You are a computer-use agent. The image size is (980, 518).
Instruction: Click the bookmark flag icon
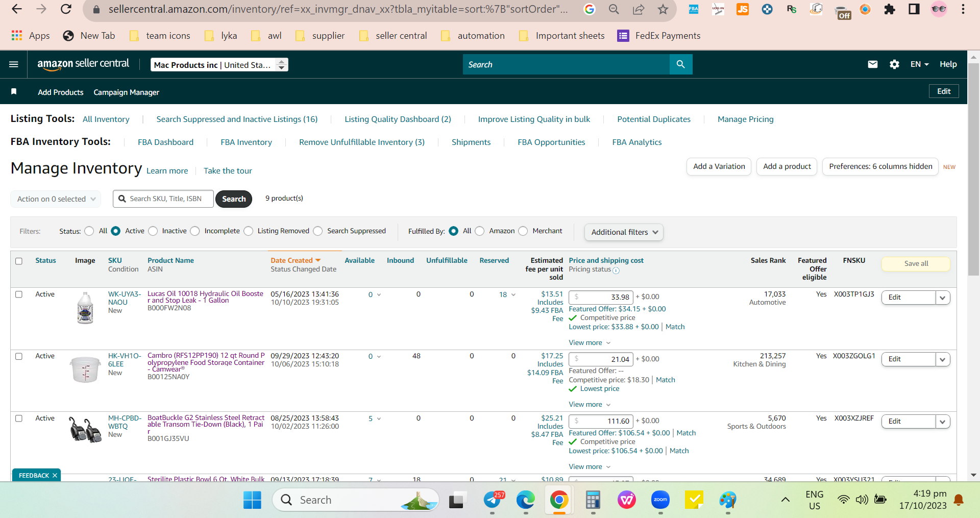14,92
